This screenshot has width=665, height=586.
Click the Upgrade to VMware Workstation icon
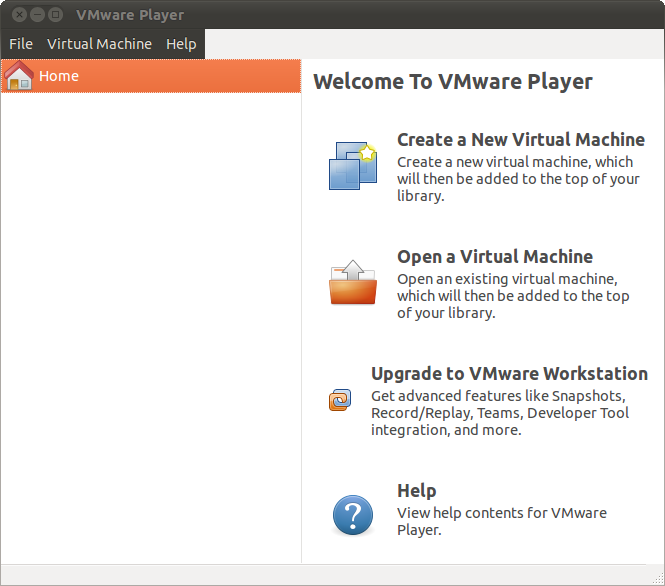pos(340,400)
